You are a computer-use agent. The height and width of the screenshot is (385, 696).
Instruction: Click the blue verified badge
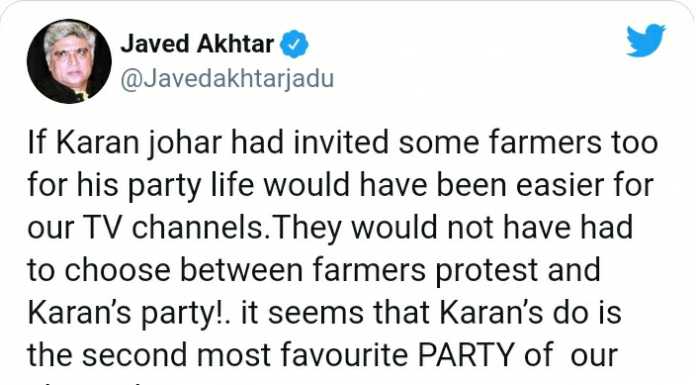pos(294,44)
